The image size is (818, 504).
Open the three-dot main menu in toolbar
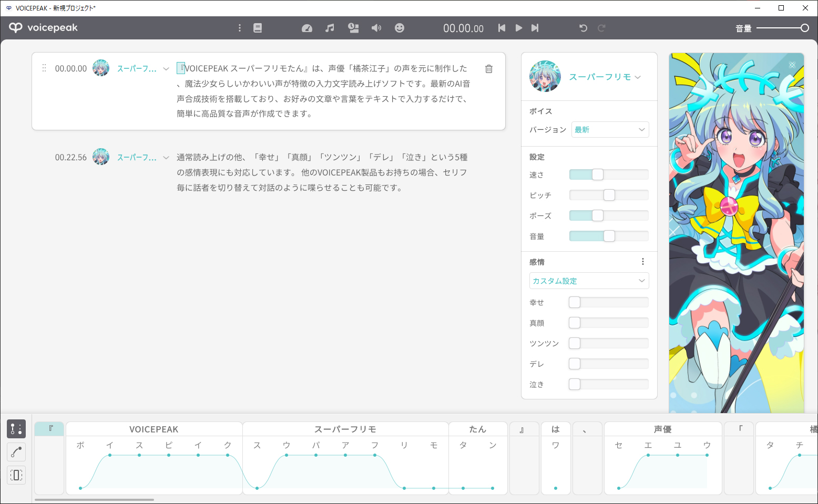click(x=240, y=28)
